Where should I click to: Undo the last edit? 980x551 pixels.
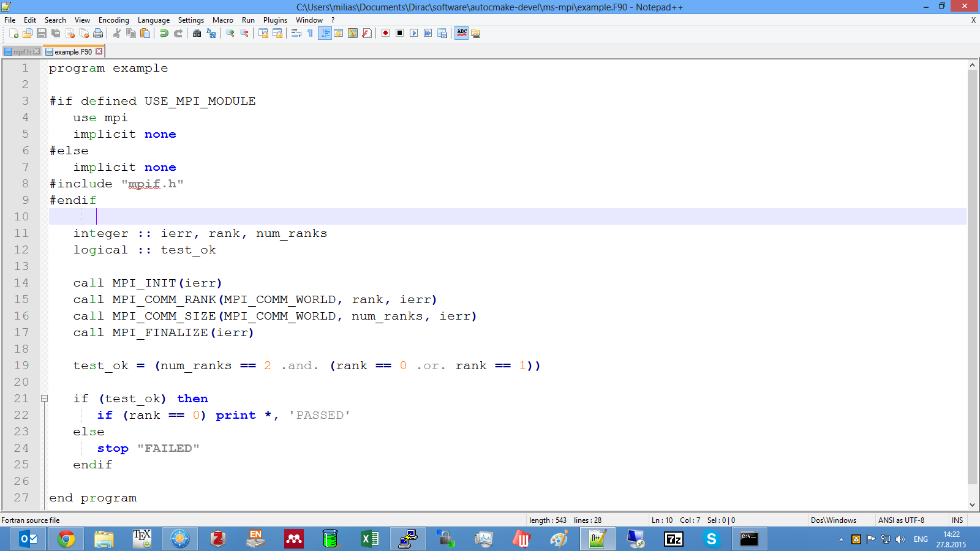[x=164, y=34]
